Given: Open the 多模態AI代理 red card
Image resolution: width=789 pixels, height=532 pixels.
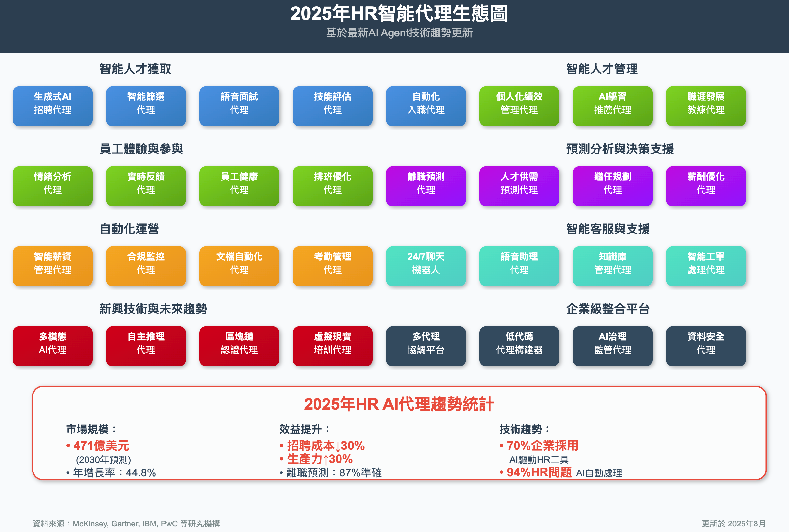Looking at the screenshot, I should pos(53,346).
